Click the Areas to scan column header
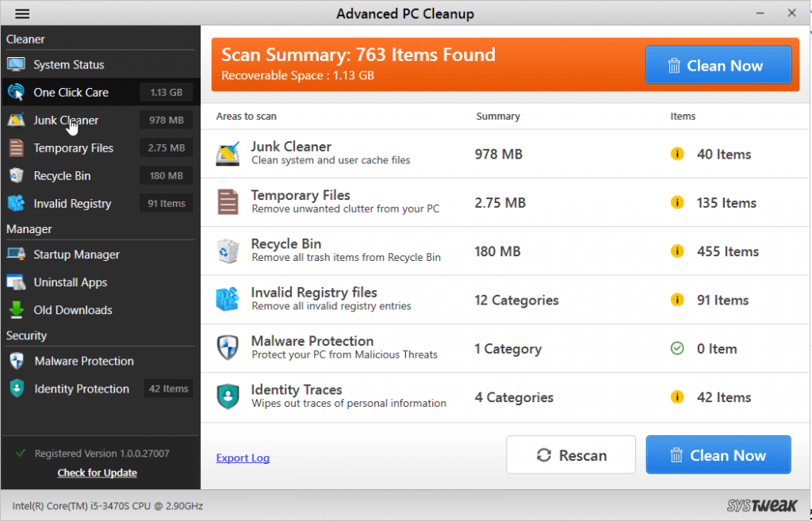The width and height of the screenshot is (812, 521). coord(246,116)
